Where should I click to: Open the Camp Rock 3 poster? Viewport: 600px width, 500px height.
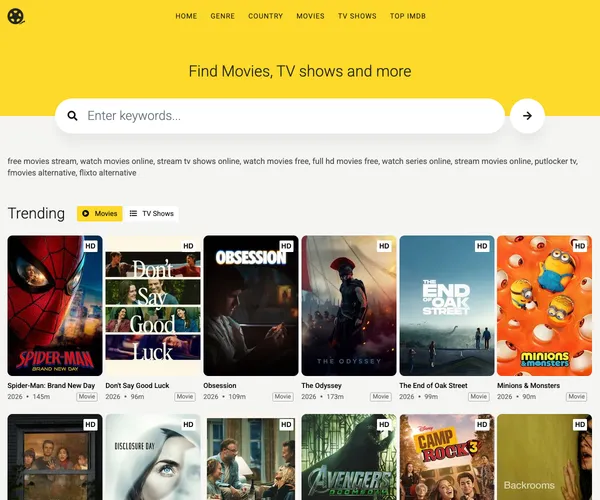point(447,457)
